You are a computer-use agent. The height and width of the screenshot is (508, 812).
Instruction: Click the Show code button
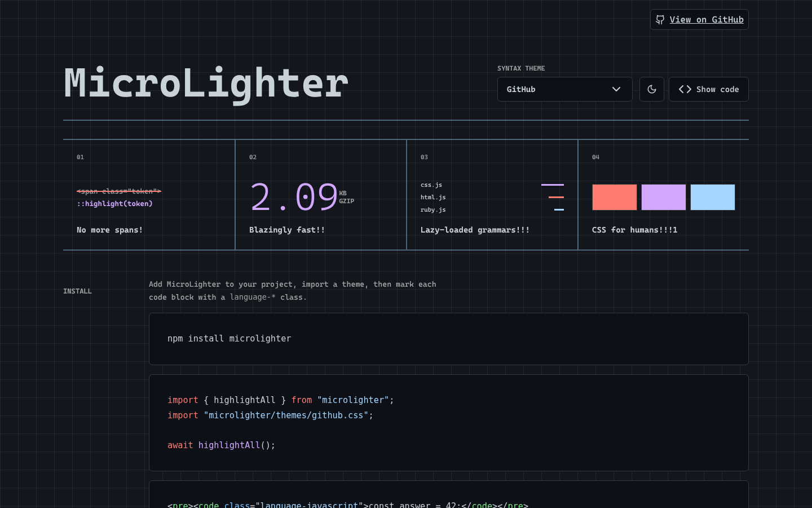709,89
